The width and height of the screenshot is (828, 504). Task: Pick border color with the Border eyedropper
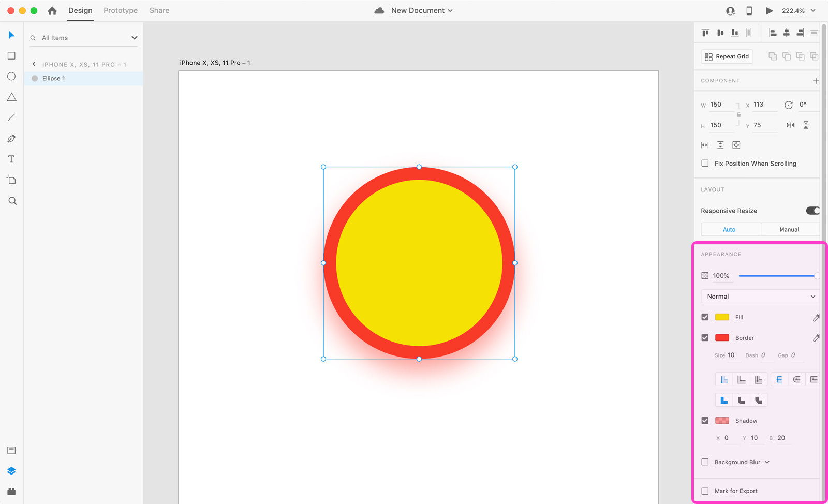pyautogui.click(x=816, y=338)
